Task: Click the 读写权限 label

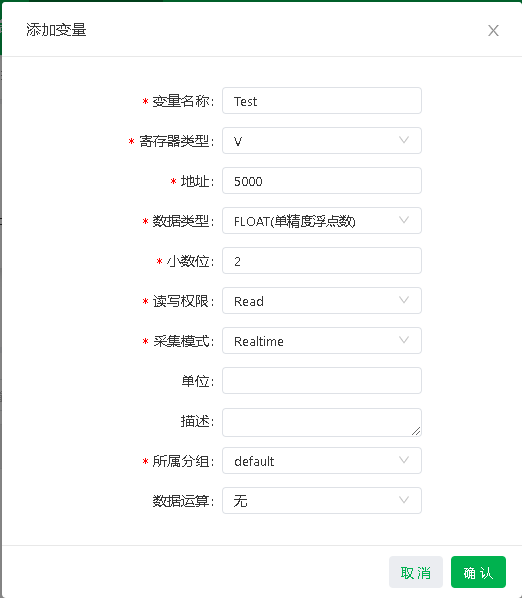Action: [x=183, y=301]
